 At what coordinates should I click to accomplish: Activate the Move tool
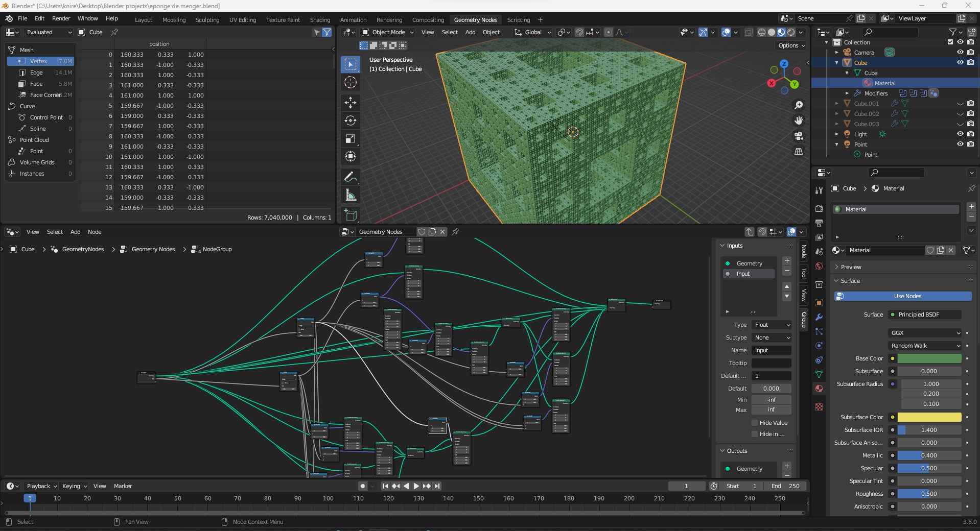tap(350, 103)
